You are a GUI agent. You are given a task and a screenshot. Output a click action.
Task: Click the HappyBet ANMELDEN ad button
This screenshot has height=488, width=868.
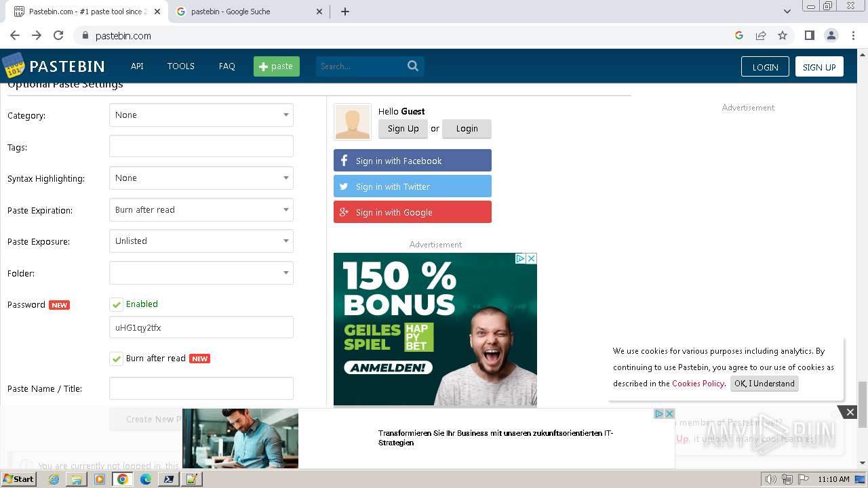tap(388, 368)
